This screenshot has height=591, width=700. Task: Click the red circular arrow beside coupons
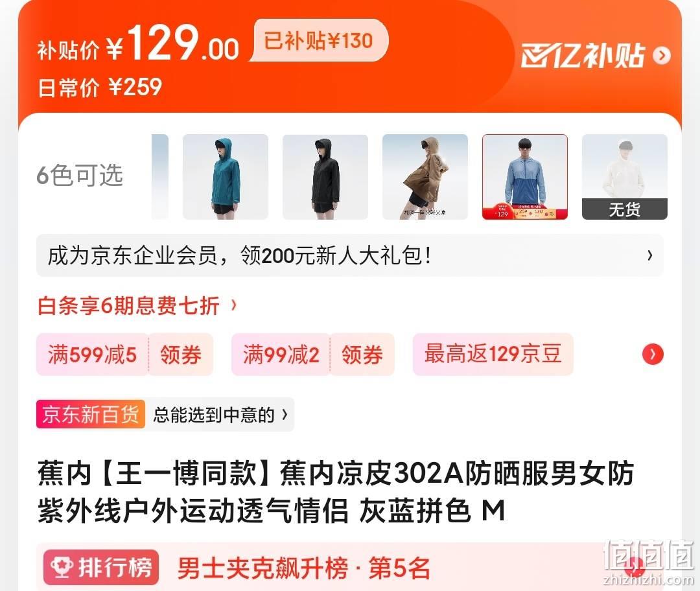click(x=653, y=354)
